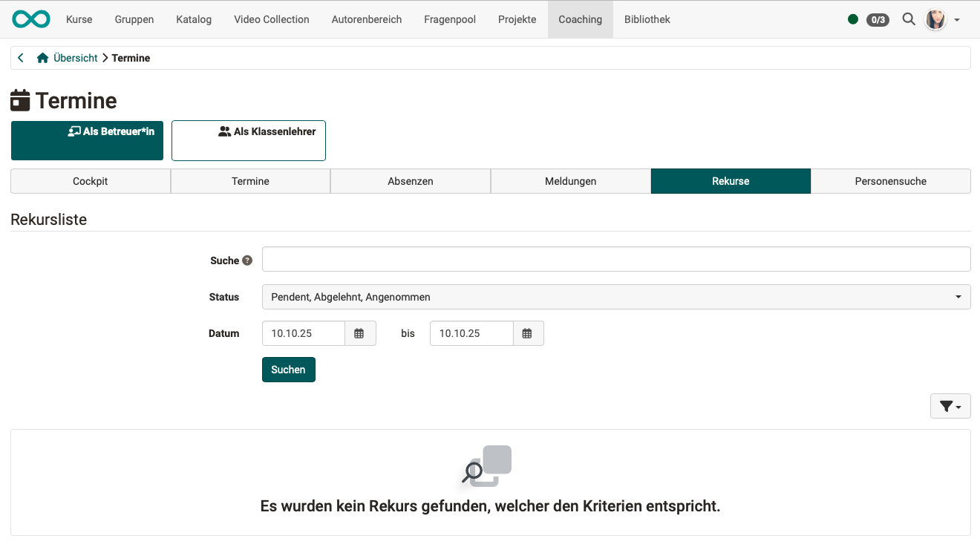Open the Status dropdown showing Pendent, Abgelehnt, Angenommen
The height and width of the screenshot is (547, 980).
point(616,296)
